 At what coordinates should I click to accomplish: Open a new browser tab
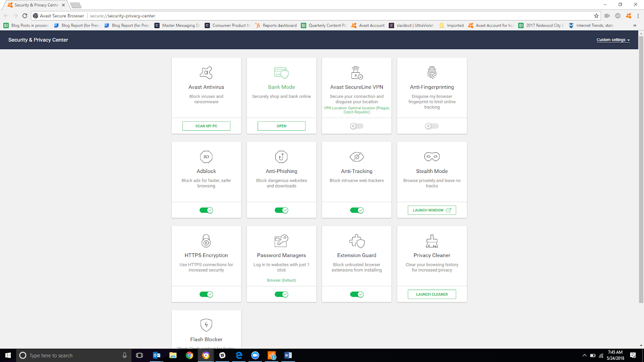pos(76,5)
